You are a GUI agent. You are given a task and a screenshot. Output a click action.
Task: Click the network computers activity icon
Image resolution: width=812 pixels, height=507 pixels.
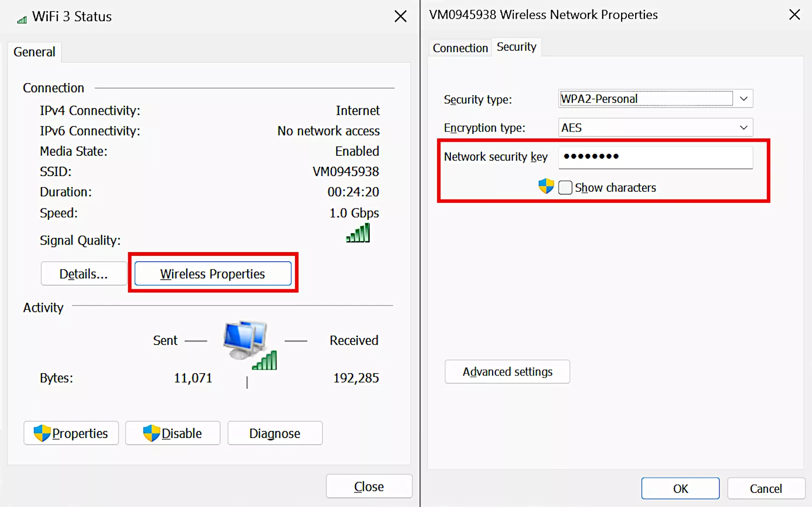click(249, 344)
